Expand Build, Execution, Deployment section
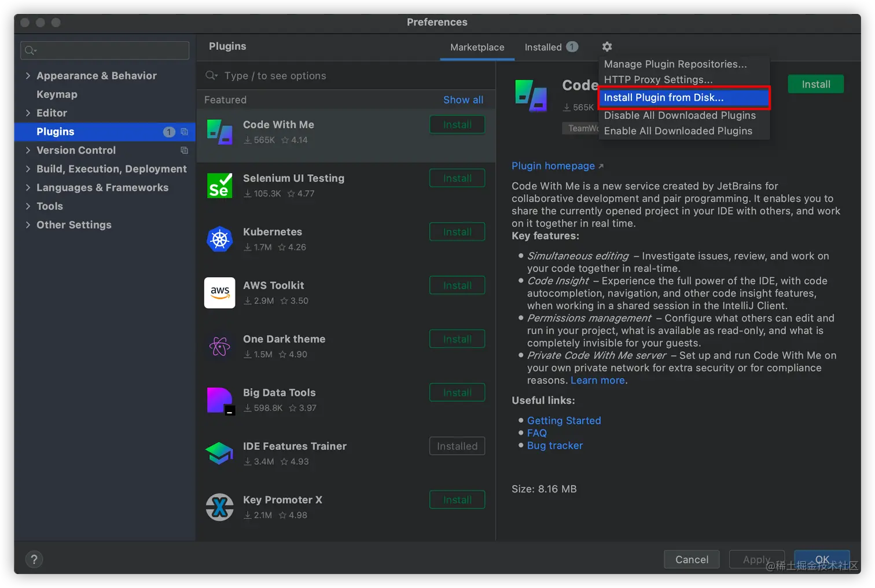The width and height of the screenshot is (875, 588). point(28,169)
